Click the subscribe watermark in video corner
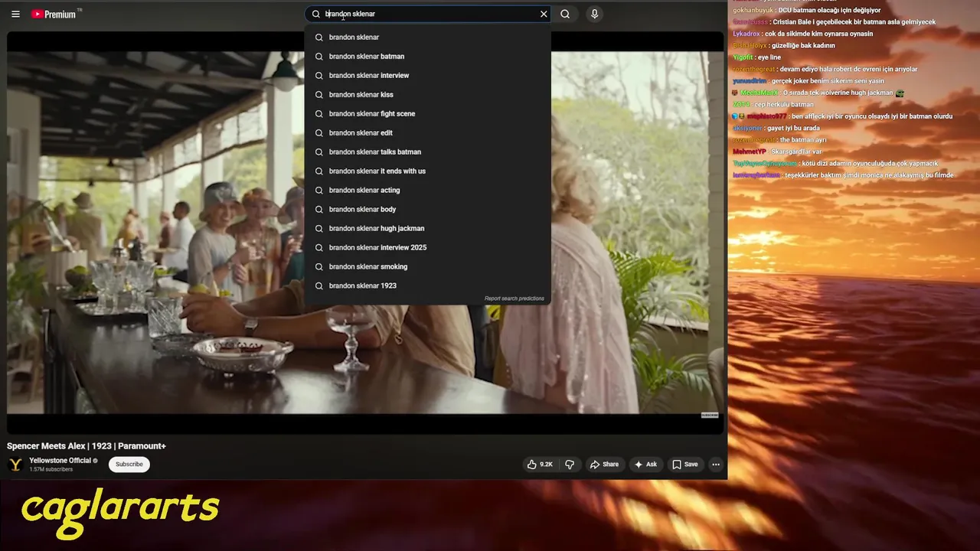The height and width of the screenshot is (551, 980). (x=710, y=416)
